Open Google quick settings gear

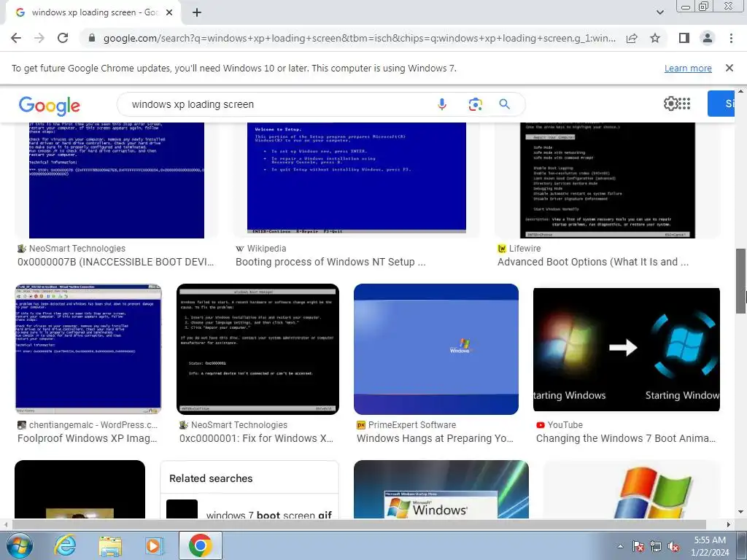tap(670, 104)
